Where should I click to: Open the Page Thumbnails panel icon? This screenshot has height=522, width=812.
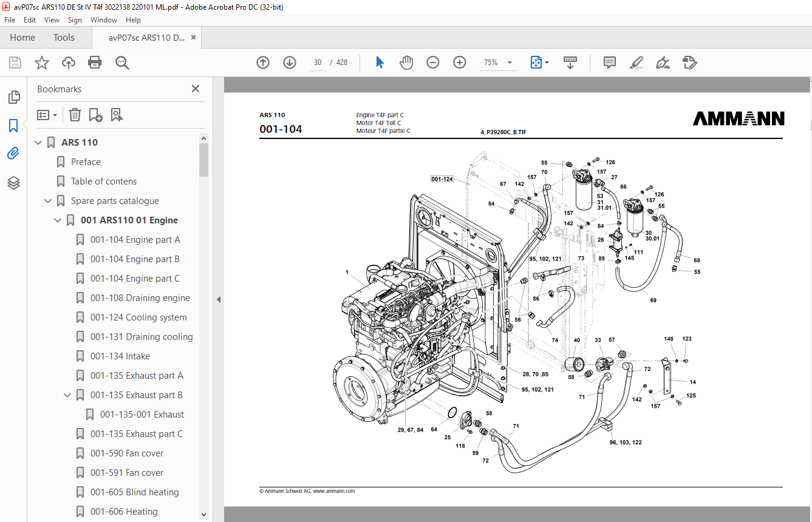pyautogui.click(x=13, y=97)
